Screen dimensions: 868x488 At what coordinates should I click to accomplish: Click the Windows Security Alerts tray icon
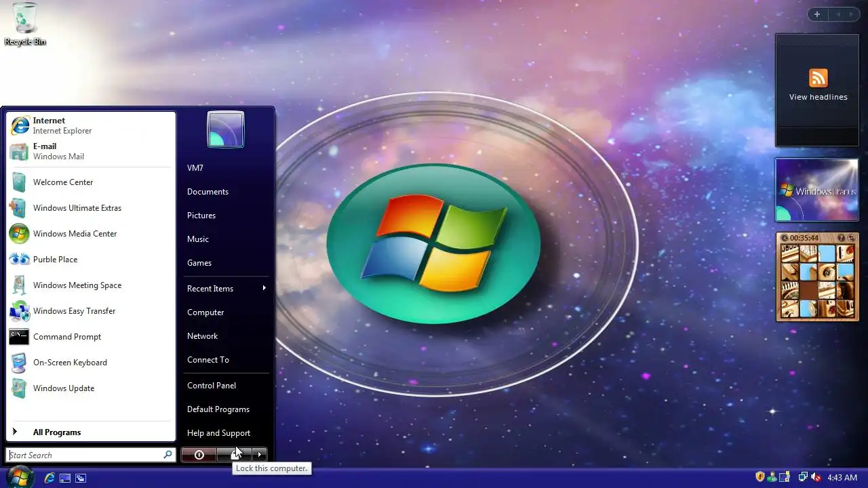pyautogui.click(x=760, y=477)
